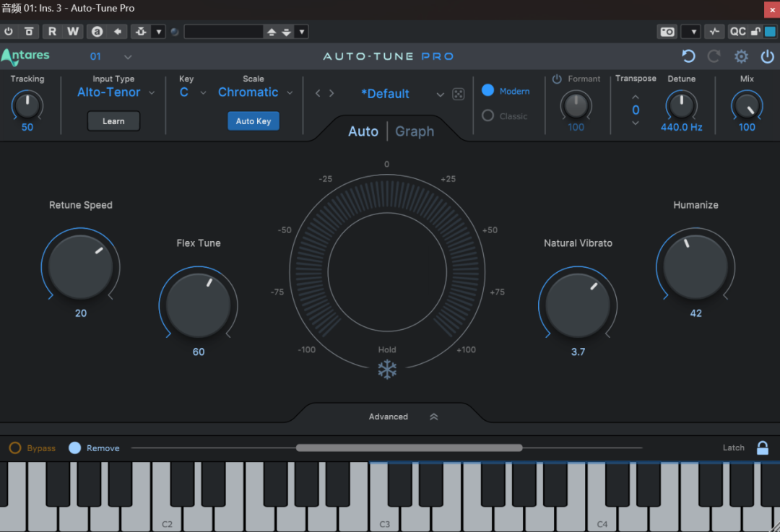
Task: Click the Read automation R button
Action: (52, 32)
